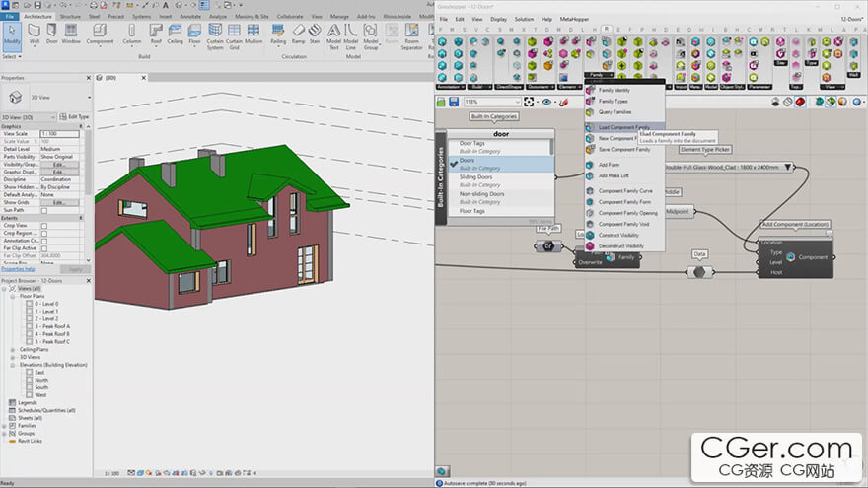
Task: Toggle the red preview-off icon in Grasshopper
Action: (x=800, y=102)
